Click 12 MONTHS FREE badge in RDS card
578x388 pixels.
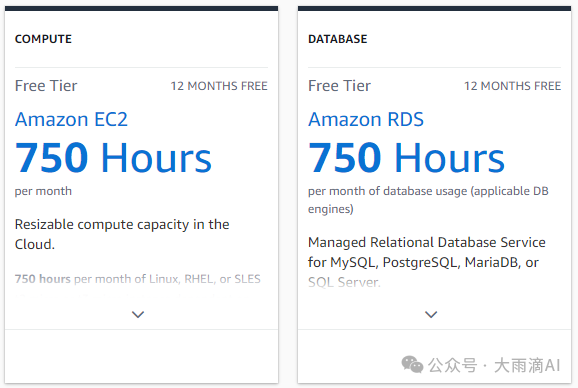512,86
